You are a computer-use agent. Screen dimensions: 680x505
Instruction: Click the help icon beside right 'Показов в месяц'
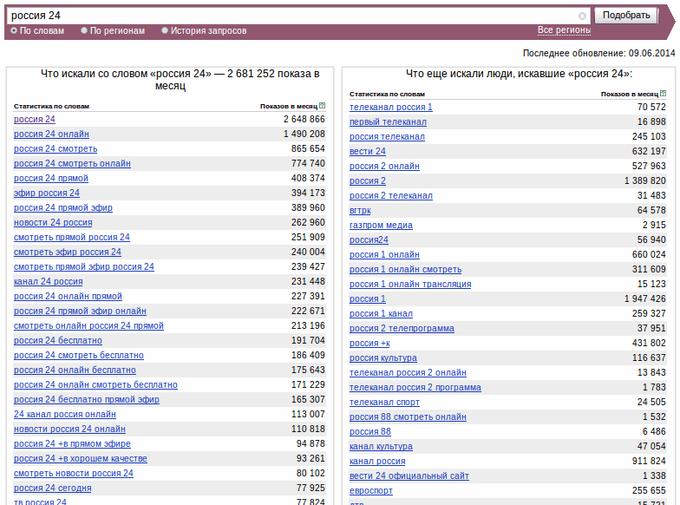tap(663, 93)
